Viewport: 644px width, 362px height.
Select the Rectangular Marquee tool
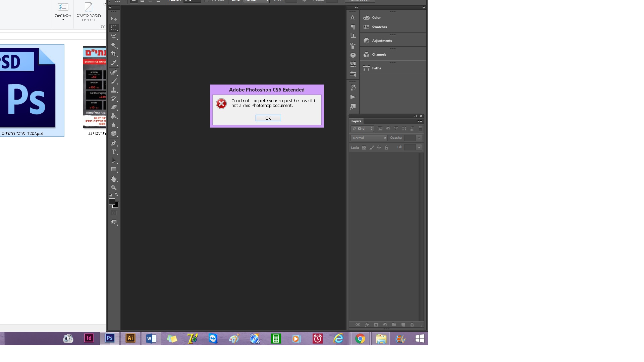114,28
